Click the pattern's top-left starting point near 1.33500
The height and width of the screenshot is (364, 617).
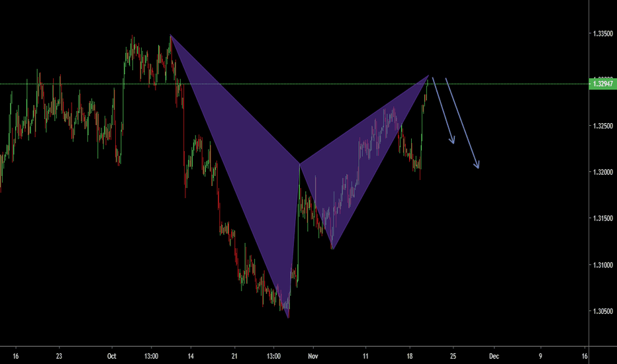(x=171, y=35)
